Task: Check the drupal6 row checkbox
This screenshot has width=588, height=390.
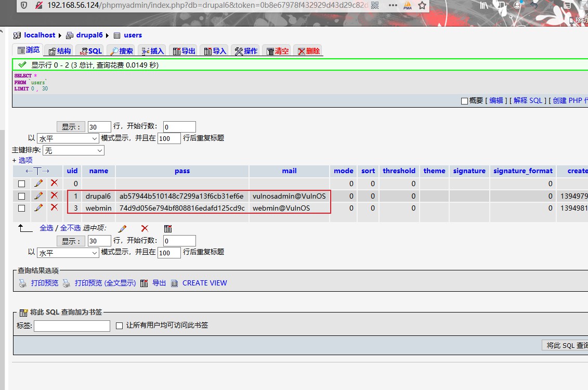Action: pyautogui.click(x=22, y=196)
